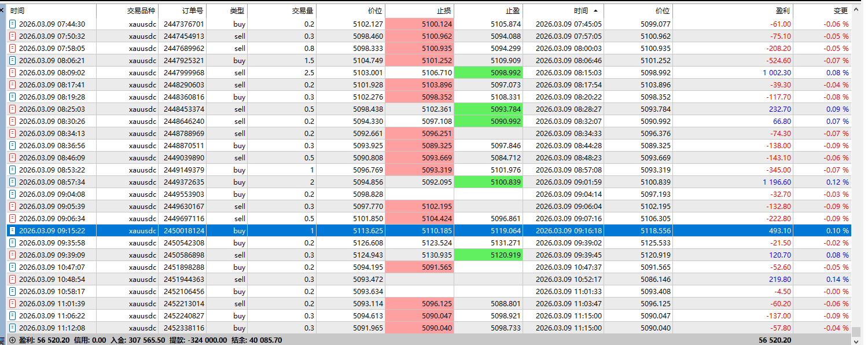Click the buy icon of the 08:57:34 trade
Screen dimensions: 868x345
coord(13,182)
